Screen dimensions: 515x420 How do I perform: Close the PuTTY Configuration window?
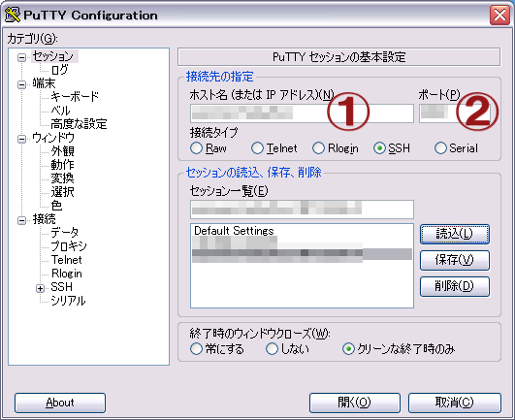(x=499, y=16)
